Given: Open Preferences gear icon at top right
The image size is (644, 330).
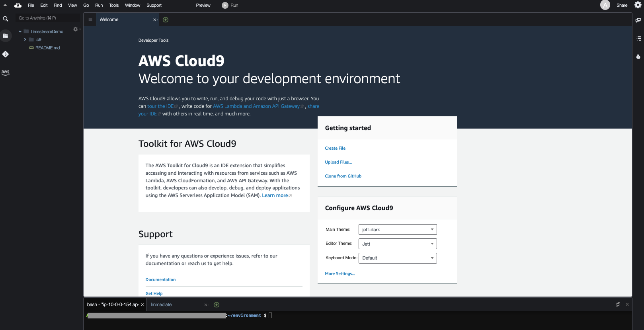Looking at the screenshot, I should (638, 5).
